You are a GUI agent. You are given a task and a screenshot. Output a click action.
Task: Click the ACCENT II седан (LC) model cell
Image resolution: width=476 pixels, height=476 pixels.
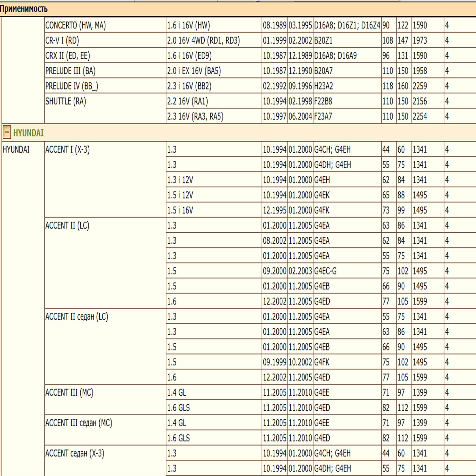tap(77, 317)
